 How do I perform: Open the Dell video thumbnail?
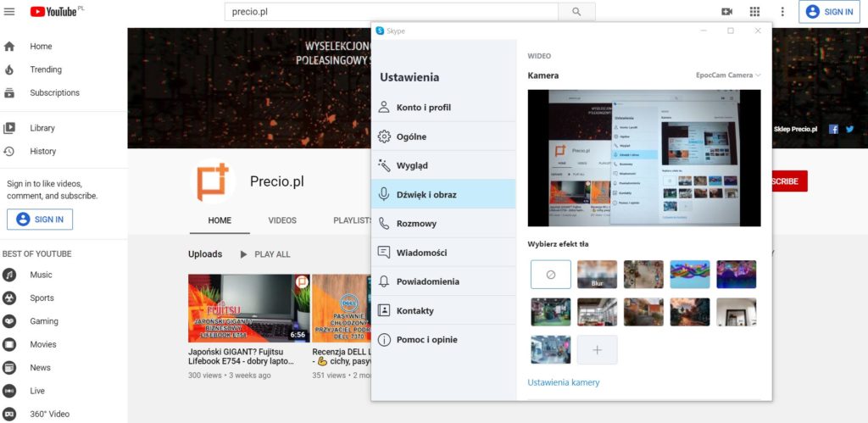(x=342, y=309)
